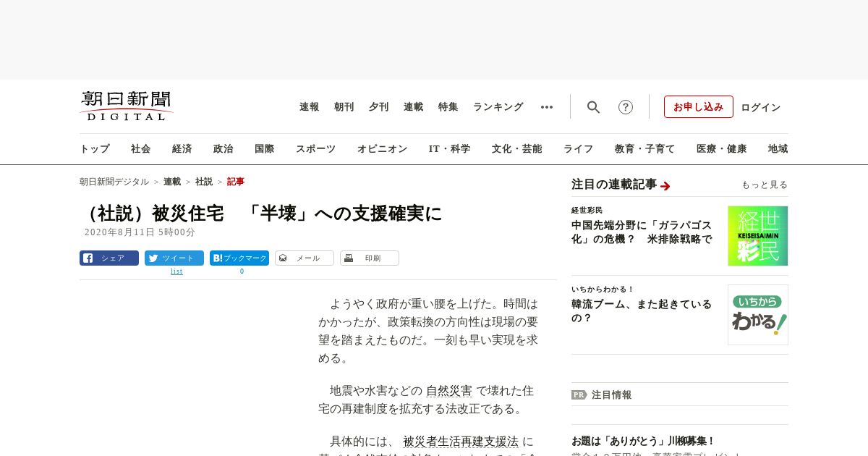Go to オピニオン section tab
The width and height of the screenshot is (868, 456).
[382, 149]
